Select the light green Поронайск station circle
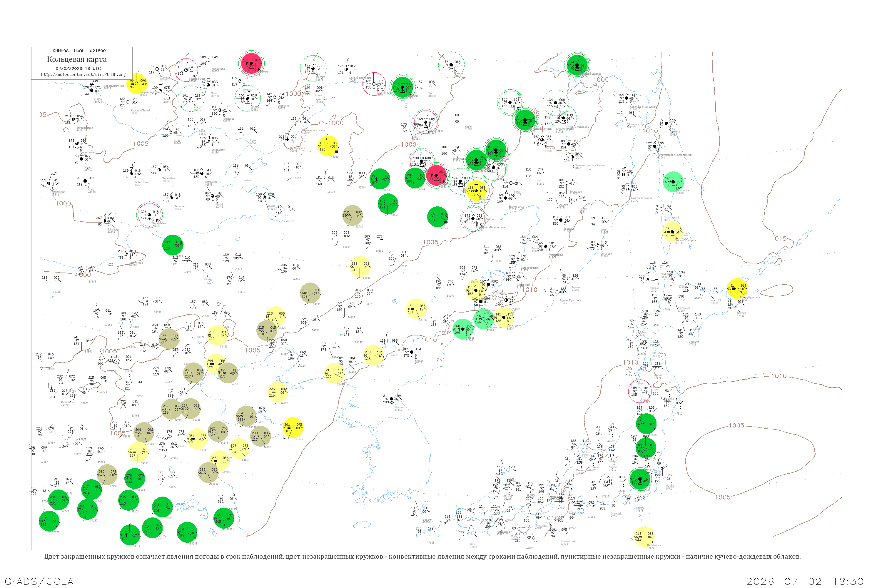This screenshot has height=588, width=882. pyautogui.click(x=673, y=182)
